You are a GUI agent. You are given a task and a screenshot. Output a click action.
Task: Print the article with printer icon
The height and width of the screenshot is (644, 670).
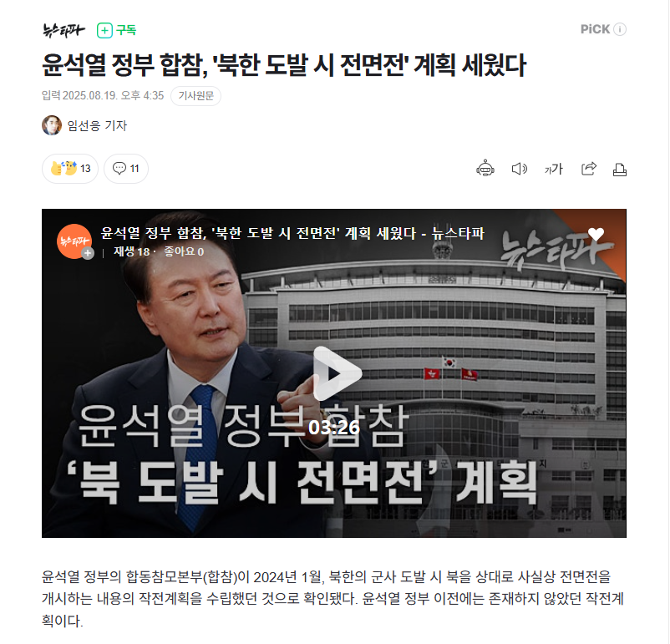[620, 170]
